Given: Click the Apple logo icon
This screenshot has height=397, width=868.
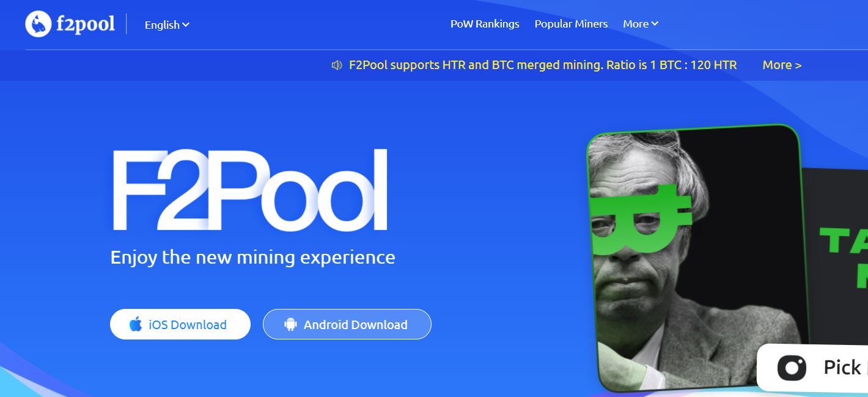Looking at the screenshot, I should click(136, 324).
